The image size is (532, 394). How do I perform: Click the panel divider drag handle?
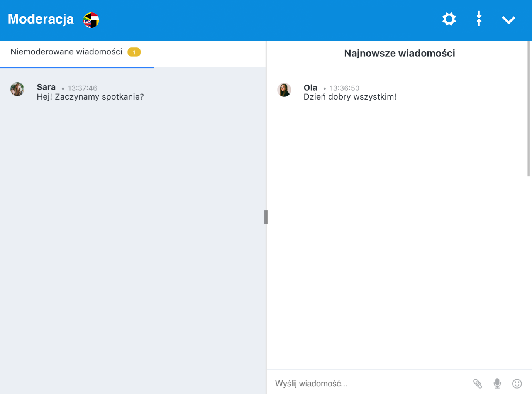pyautogui.click(x=266, y=217)
